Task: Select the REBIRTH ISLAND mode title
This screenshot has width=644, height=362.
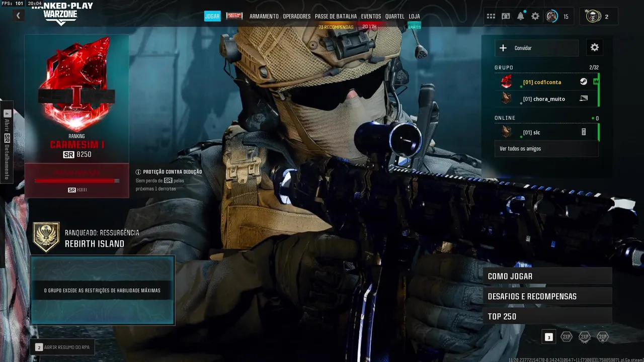Action: coord(95,244)
